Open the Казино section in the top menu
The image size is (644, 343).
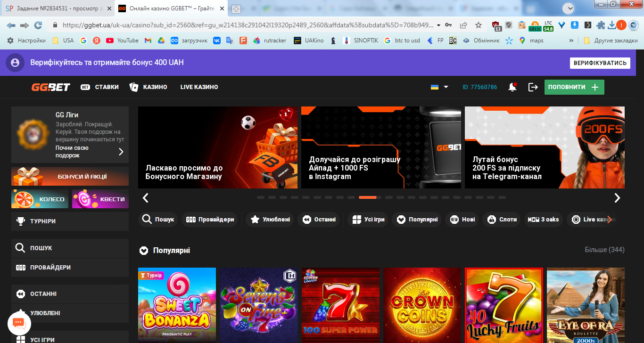point(149,87)
